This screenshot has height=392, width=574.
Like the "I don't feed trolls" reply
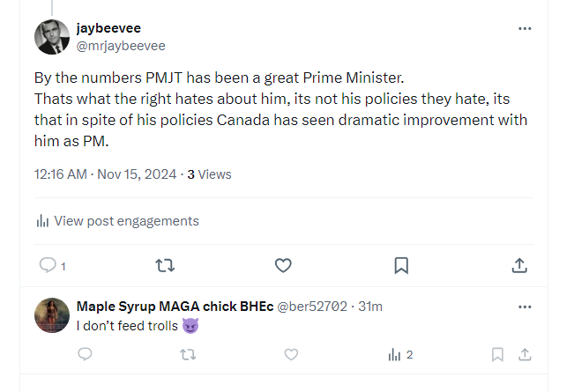pos(292,354)
